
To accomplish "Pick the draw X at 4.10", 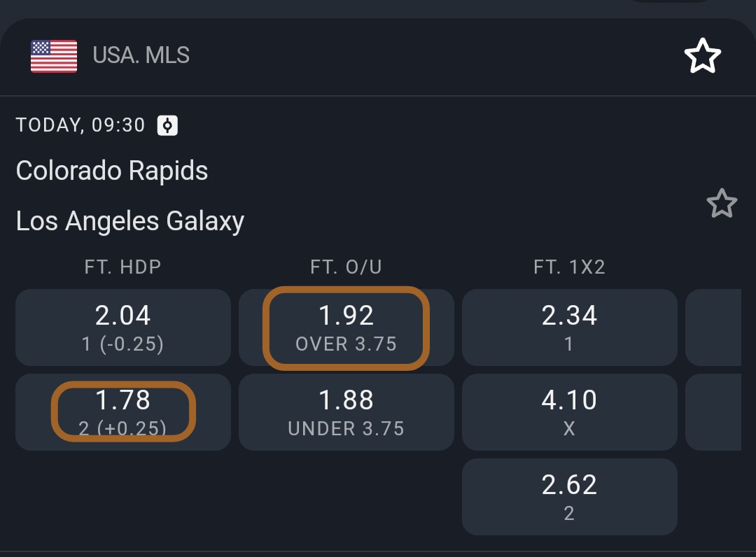I will tap(569, 411).
